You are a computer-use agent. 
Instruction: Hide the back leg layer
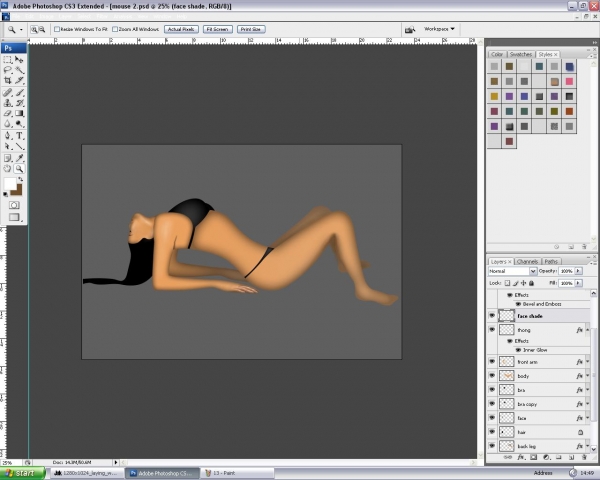tap(492, 446)
